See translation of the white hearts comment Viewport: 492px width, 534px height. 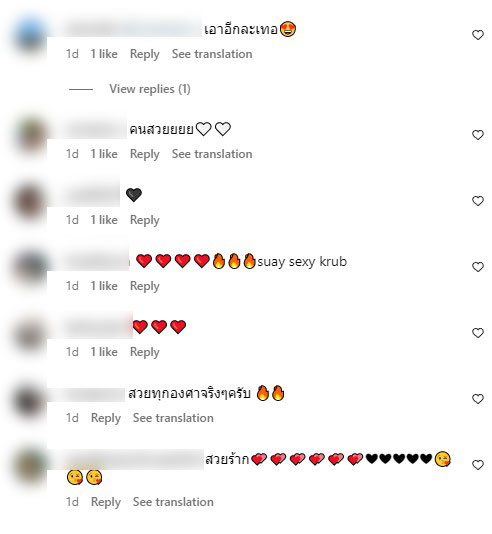point(212,154)
